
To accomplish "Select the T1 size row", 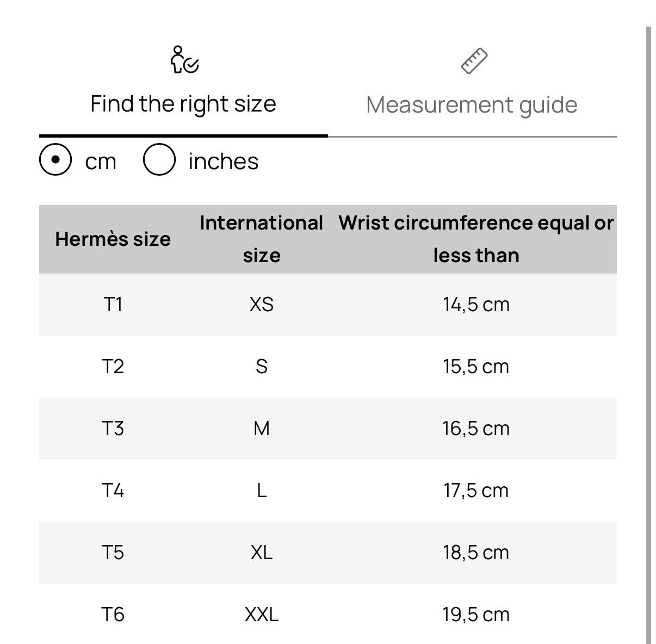I will click(328, 305).
